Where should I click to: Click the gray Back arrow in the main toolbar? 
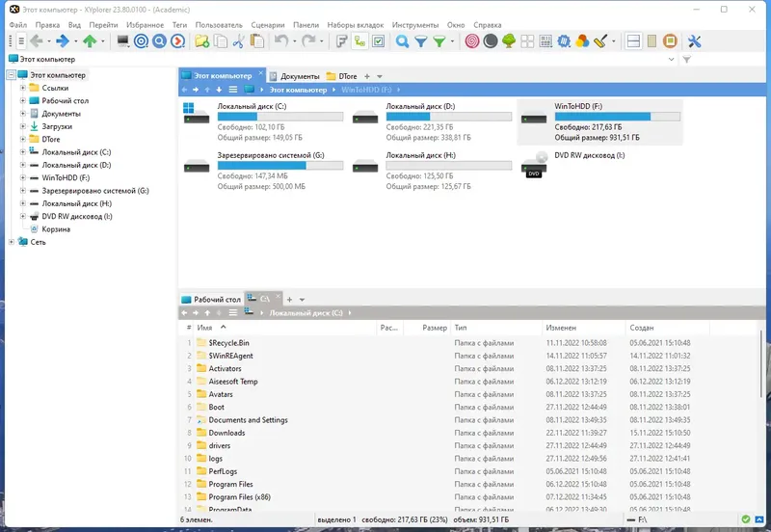(x=37, y=41)
